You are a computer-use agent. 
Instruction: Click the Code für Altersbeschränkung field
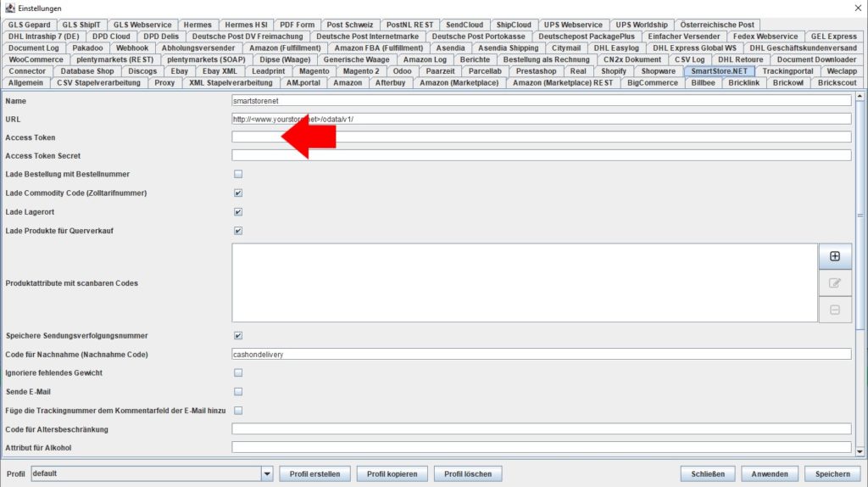(542, 428)
